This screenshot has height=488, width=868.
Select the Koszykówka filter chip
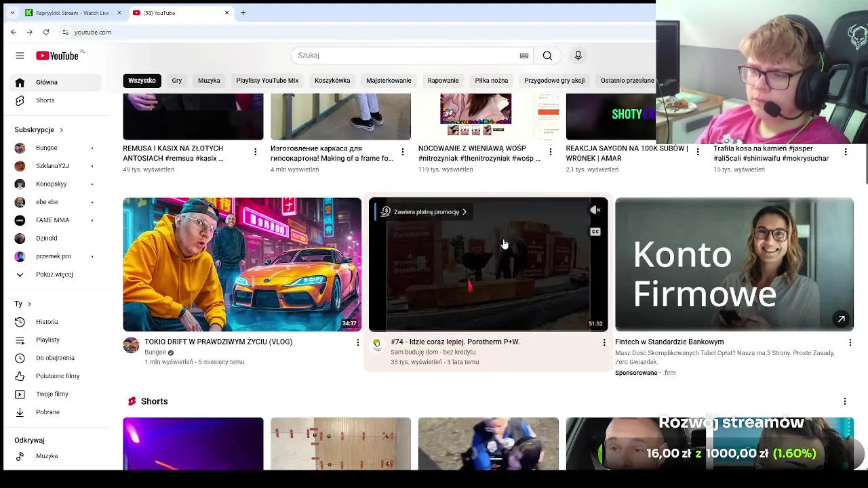click(332, 81)
